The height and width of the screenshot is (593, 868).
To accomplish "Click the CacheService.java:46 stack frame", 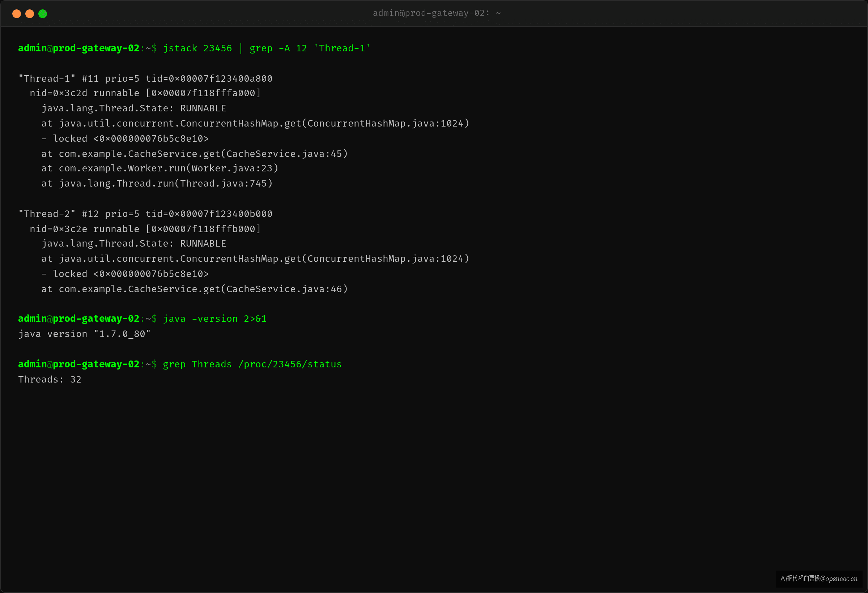I will click(x=195, y=289).
